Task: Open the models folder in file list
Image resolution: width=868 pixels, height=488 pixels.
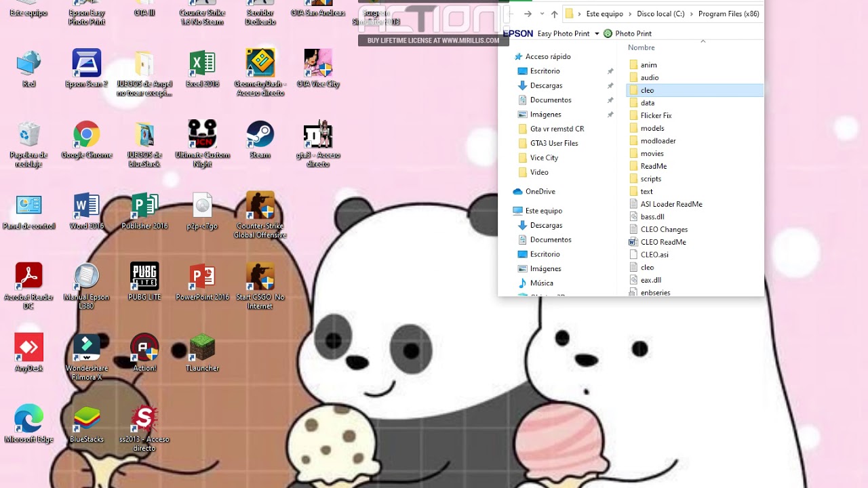Action: coord(652,128)
